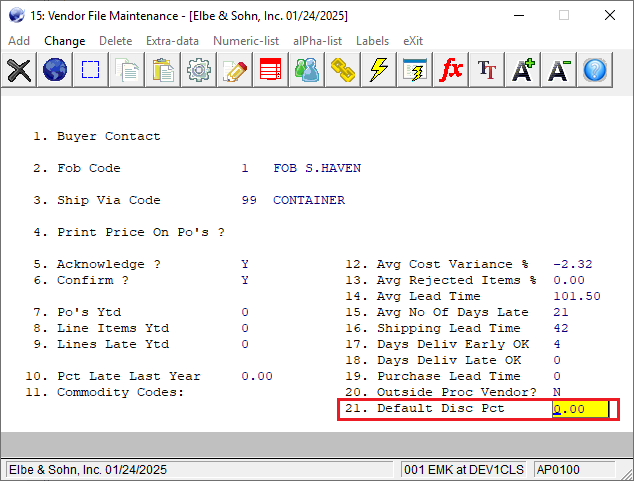Click the Fob Code value 1
The width and height of the screenshot is (634, 481).
click(x=245, y=168)
